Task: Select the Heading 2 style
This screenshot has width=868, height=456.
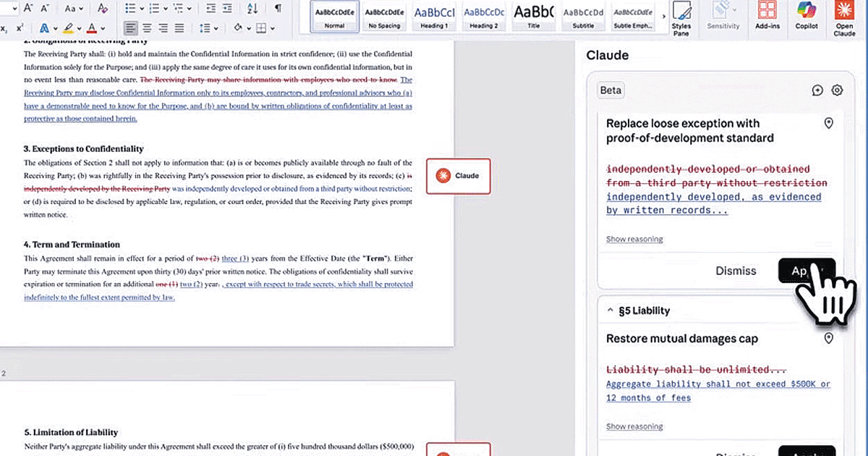Action: click(484, 16)
